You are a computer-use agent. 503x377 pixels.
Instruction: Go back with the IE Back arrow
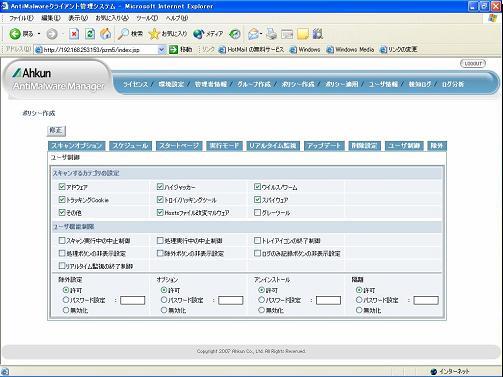pos(21,34)
